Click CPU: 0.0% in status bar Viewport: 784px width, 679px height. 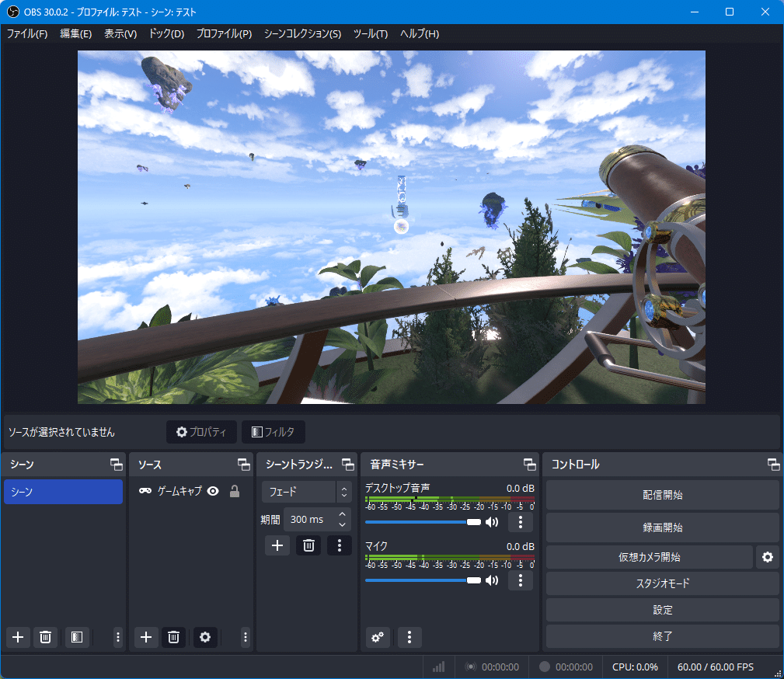click(635, 667)
